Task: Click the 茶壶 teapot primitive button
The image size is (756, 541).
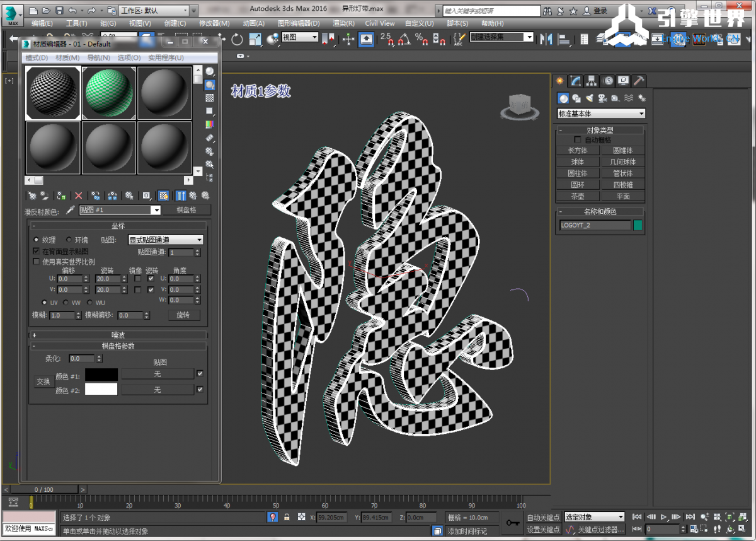Action: 578,196
